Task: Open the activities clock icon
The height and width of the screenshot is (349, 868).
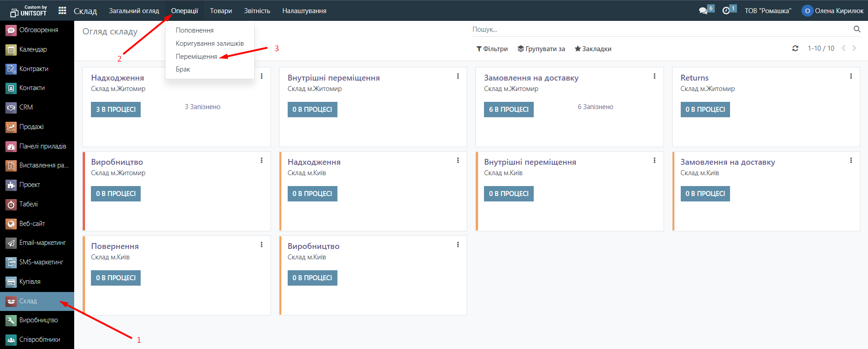Action: pyautogui.click(x=726, y=10)
